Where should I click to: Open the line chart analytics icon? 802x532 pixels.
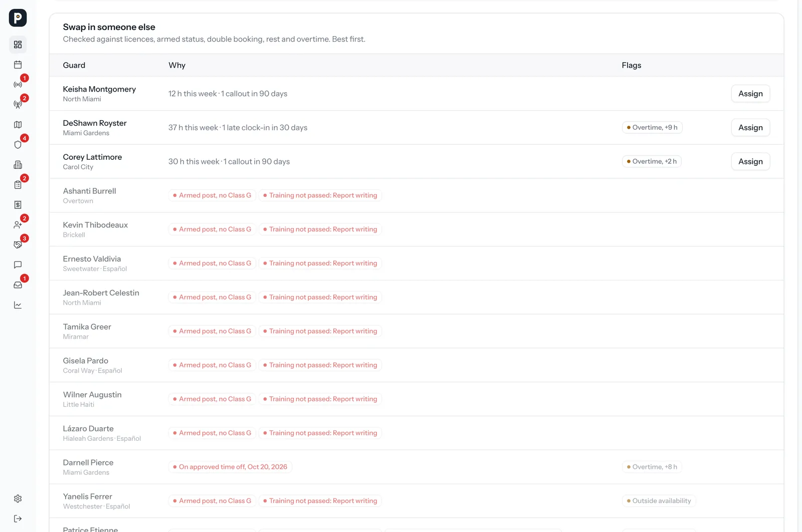pos(18,305)
